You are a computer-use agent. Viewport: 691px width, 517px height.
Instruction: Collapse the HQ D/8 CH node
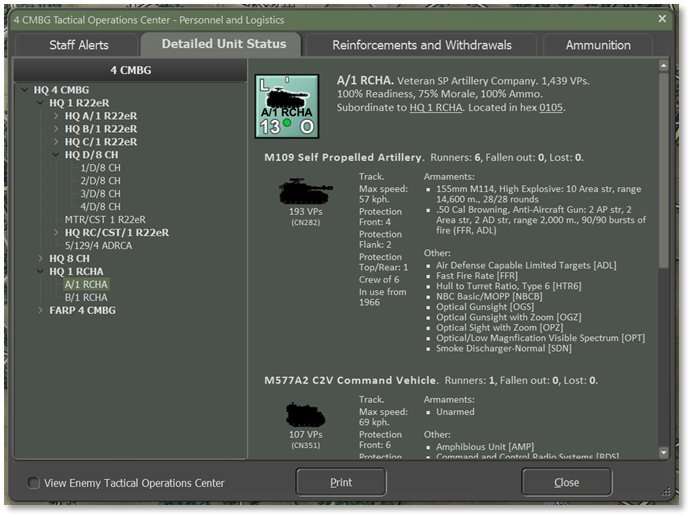click(x=56, y=155)
